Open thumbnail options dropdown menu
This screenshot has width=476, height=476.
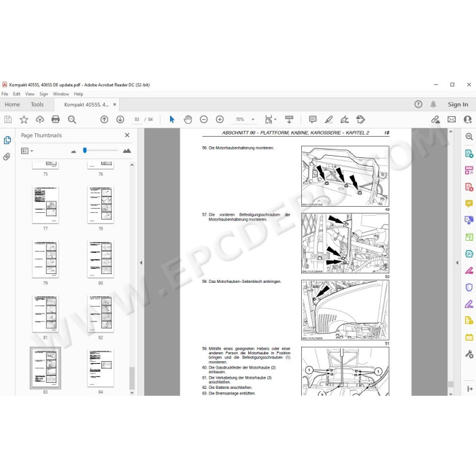pos(27,151)
